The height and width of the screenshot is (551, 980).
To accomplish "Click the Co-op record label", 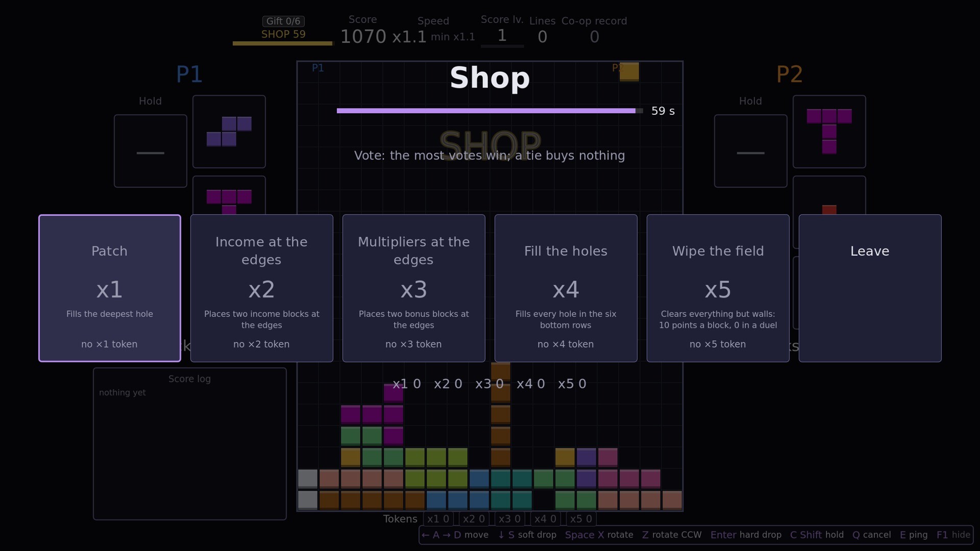I will click(x=594, y=21).
